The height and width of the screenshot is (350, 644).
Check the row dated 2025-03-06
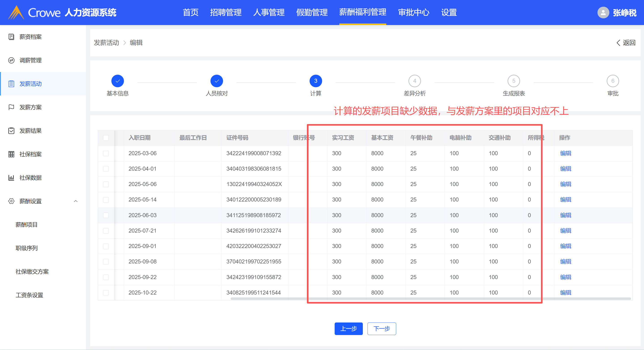click(x=106, y=153)
